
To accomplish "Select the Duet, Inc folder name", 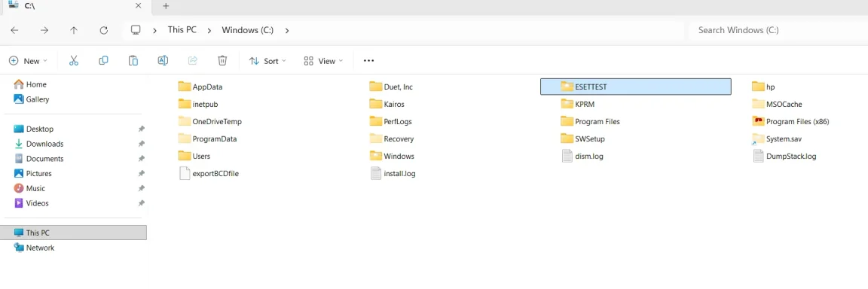I will (x=399, y=87).
